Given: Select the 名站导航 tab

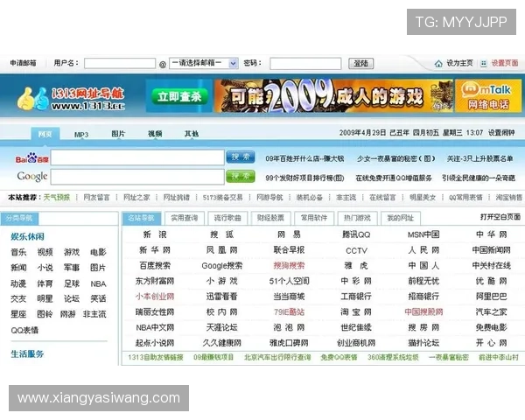Looking at the screenshot, I should coord(141,219).
